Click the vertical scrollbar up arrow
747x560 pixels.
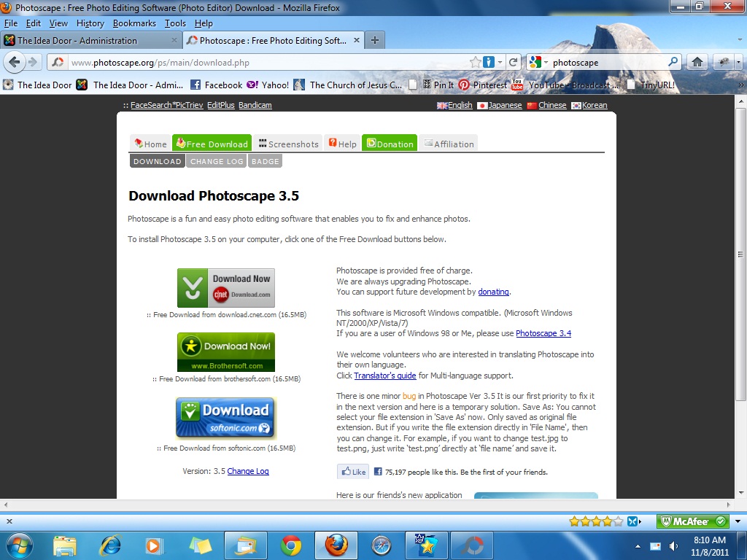pyautogui.click(x=741, y=101)
